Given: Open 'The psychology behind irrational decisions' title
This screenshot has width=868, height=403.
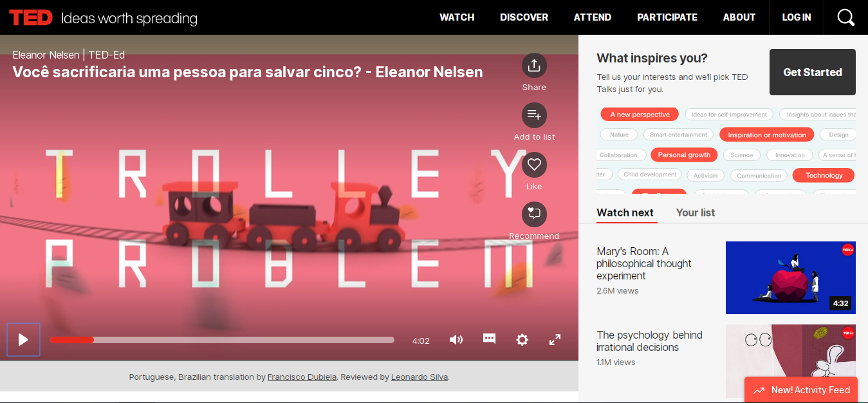Looking at the screenshot, I should 649,341.
